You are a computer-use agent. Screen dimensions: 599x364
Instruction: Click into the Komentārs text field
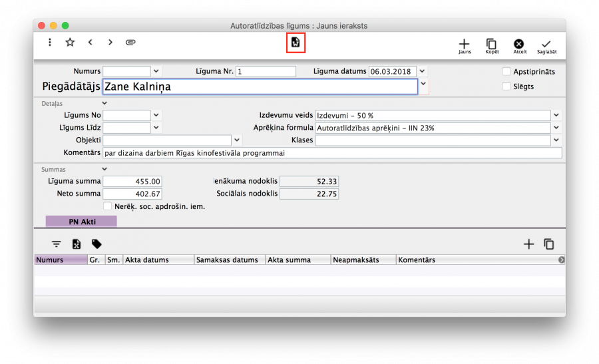point(331,153)
